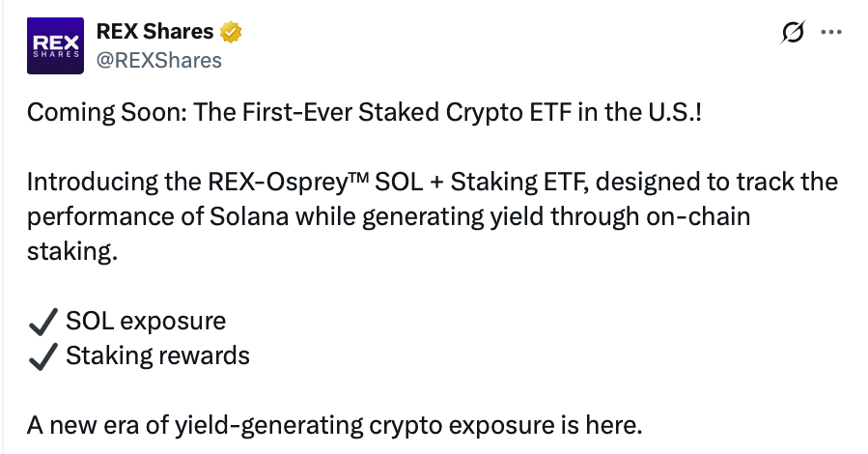
Task: Click the gold verified badge
Action: coord(231,33)
